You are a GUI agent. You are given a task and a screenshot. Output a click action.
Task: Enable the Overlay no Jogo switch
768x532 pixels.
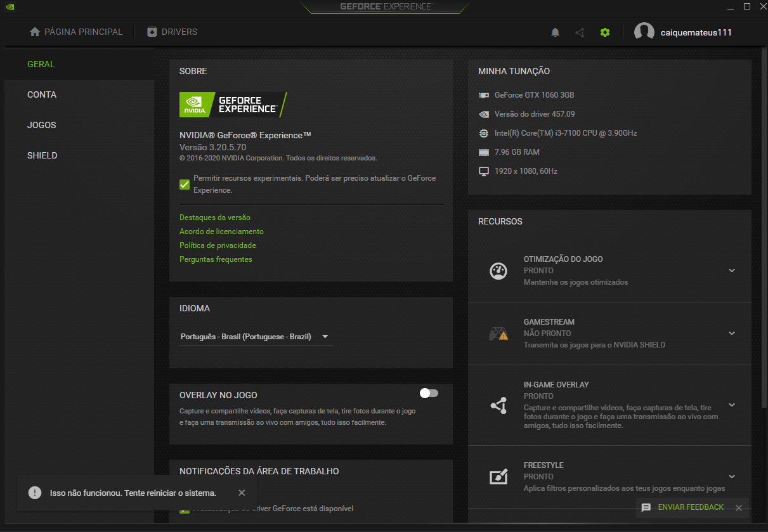[429, 393]
